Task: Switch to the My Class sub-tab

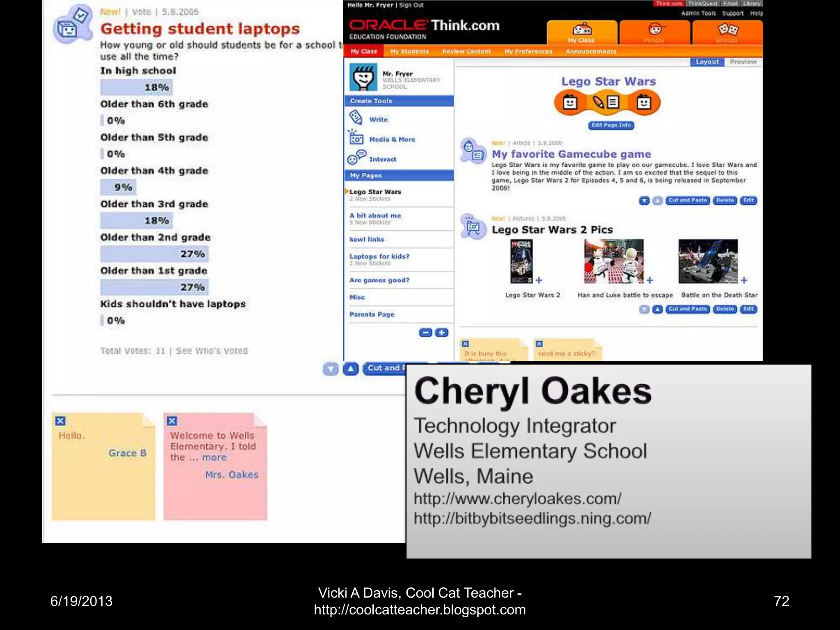Action: 363,51
